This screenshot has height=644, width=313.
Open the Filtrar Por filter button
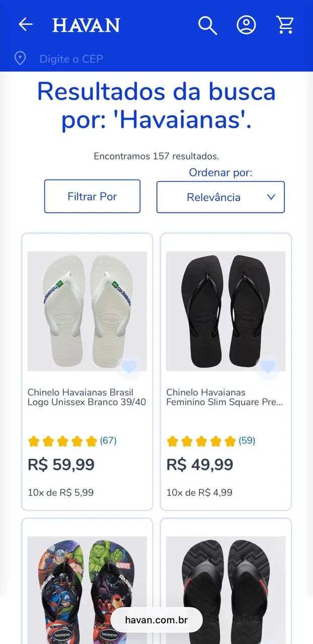[x=92, y=196]
